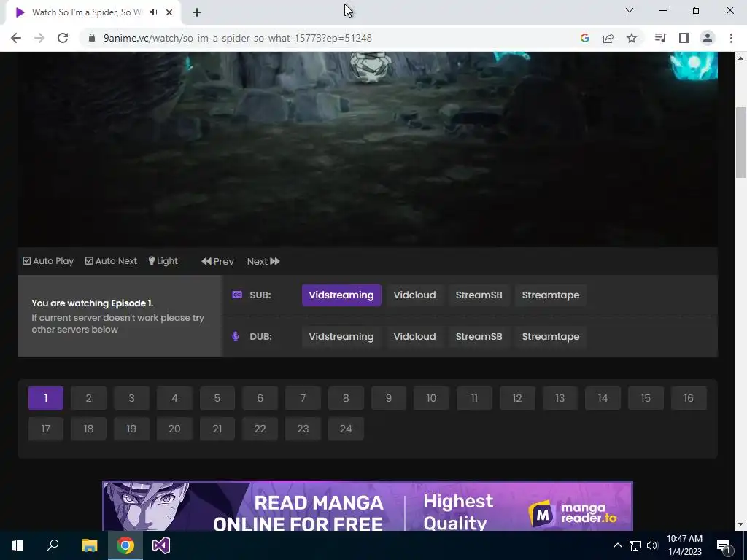Screen dimensions: 747x560
Task: Open a new browser tab
Action: [x=197, y=12]
